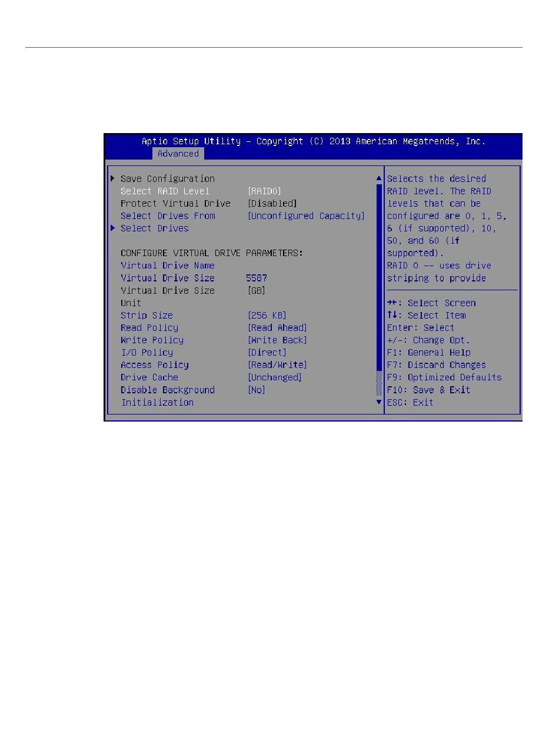The height and width of the screenshot is (756, 559).
Task: Expand the Save Configuration arrow
Action: pyautogui.click(x=112, y=178)
